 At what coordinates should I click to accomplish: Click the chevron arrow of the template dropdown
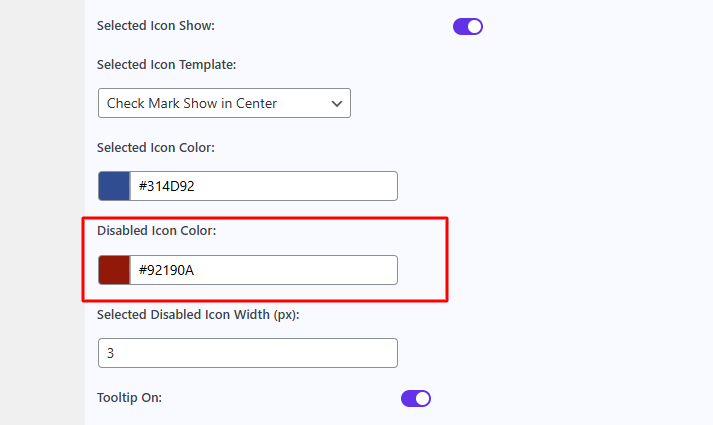pos(336,103)
